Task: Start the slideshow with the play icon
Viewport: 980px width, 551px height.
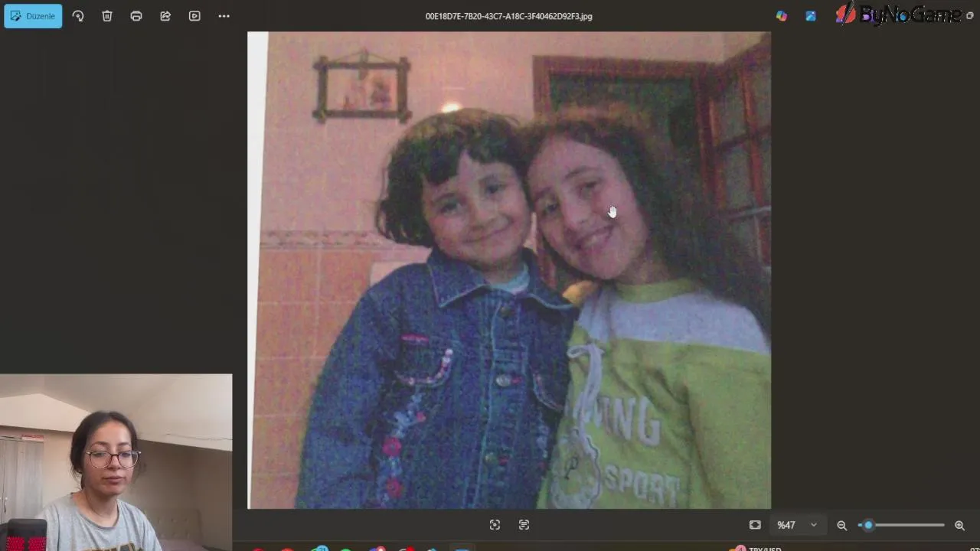Action: coord(194,16)
